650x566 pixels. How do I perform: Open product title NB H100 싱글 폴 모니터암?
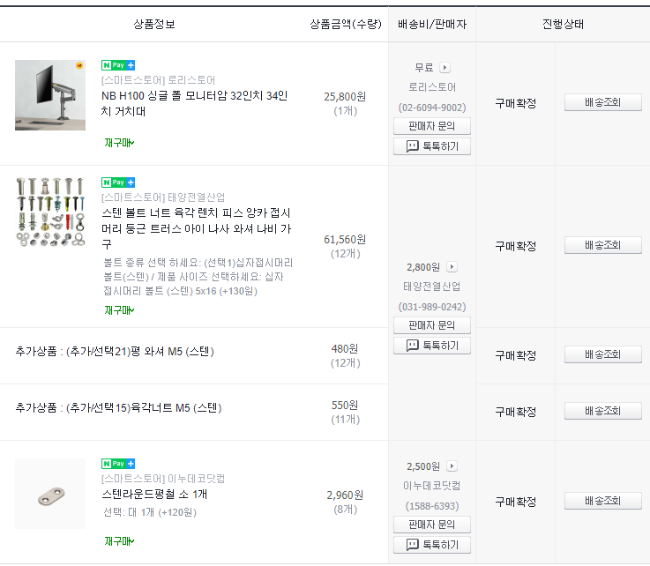(x=194, y=104)
